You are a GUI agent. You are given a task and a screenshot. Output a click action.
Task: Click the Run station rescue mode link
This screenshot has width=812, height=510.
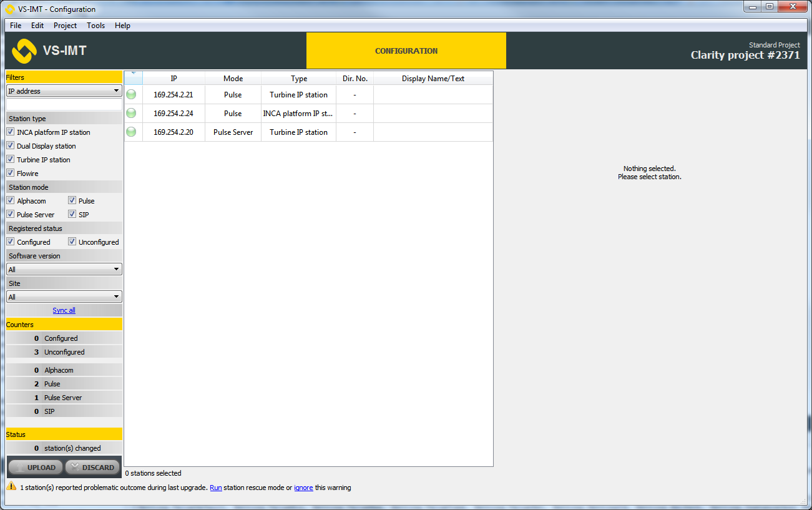(x=215, y=488)
